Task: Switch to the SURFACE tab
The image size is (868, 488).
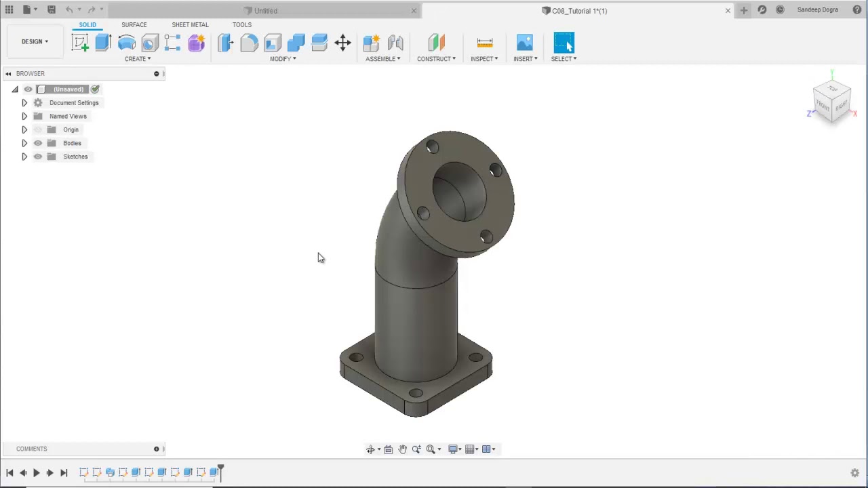Action: [x=134, y=24]
